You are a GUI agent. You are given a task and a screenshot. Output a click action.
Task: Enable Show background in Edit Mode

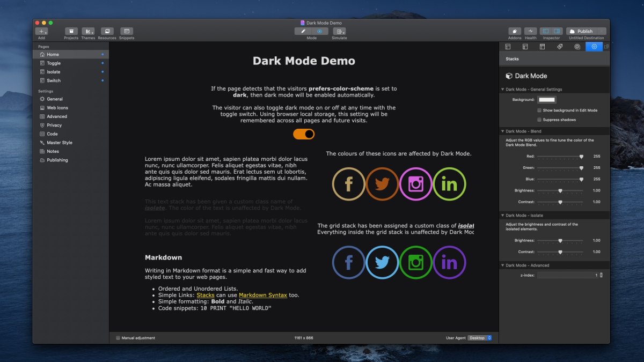539,110
